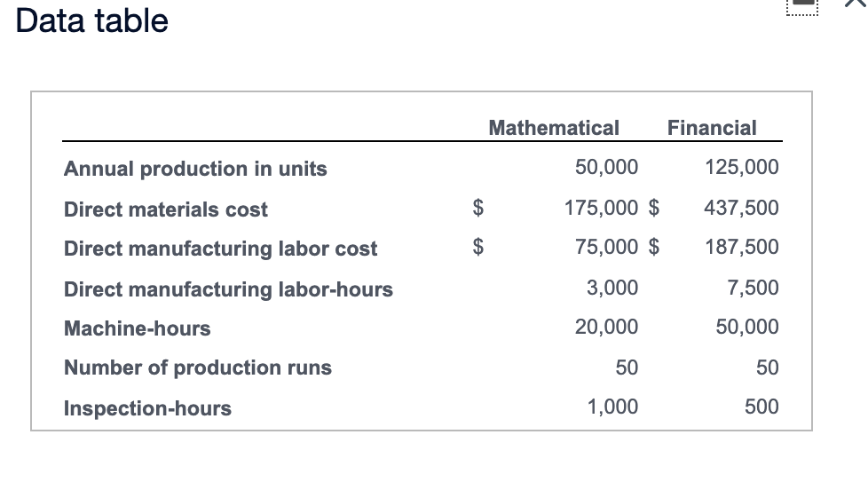The width and height of the screenshot is (868, 490).
Task: Select the 437,500 Financial materials value
Action: tap(741, 209)
